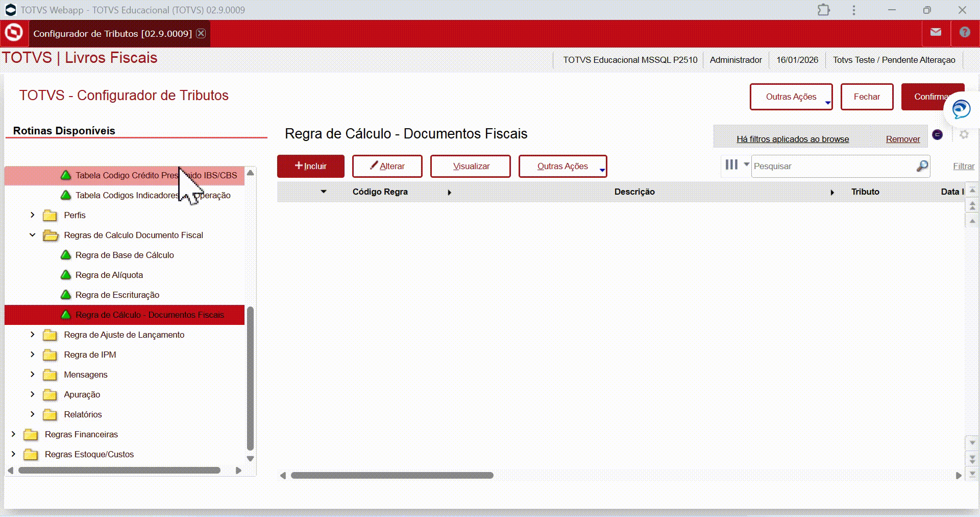980x517 pixels.
Task: Click the Descrição column header
Action: 634,192
